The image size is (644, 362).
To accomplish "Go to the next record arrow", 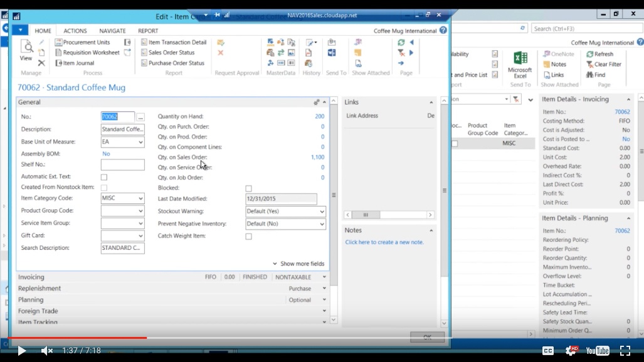I will click(x=411, y=53).
